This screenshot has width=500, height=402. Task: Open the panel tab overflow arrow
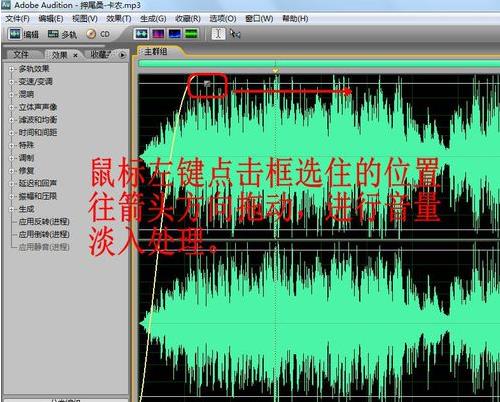122,55
